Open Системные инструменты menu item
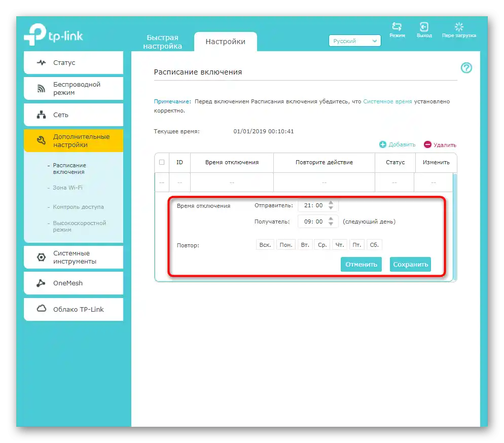The height and width of the screenshot is (443, 504). coord(74,257)
